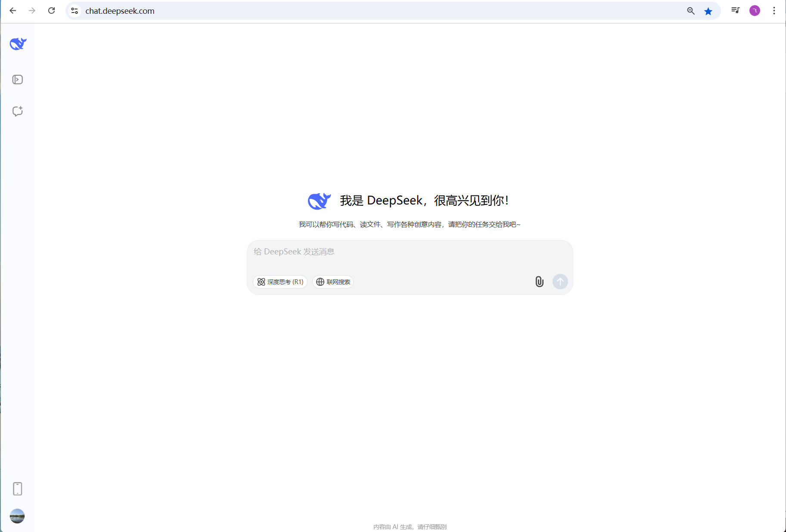786x532 pixels.
Task: Reload the current page
Action: point(51,11)
